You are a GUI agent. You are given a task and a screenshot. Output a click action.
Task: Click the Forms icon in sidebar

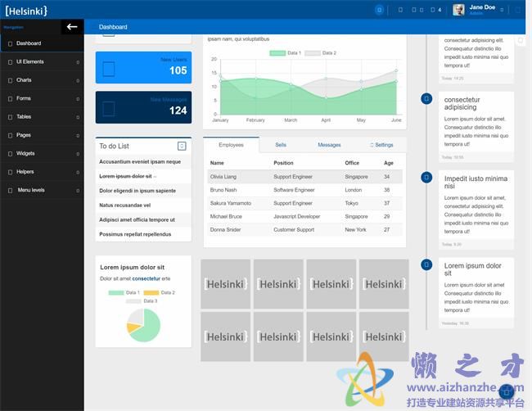10,99
